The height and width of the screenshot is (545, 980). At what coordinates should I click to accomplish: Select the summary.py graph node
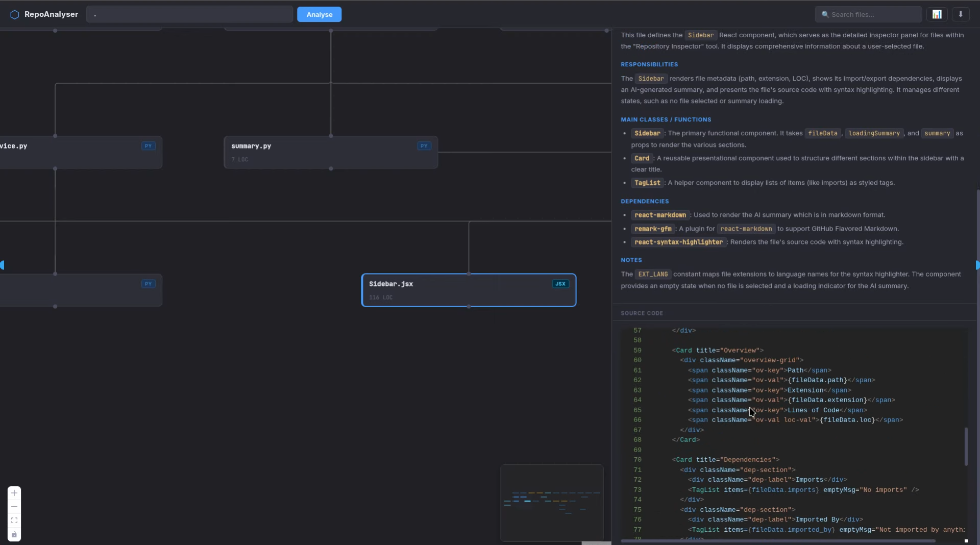point(331,152)
